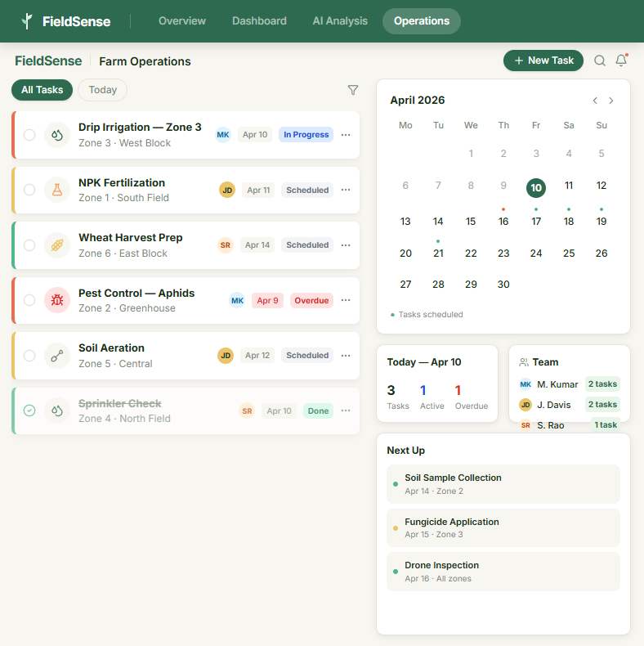
Task: Click the Overdue status badge
Action: [x=311, y=300]
